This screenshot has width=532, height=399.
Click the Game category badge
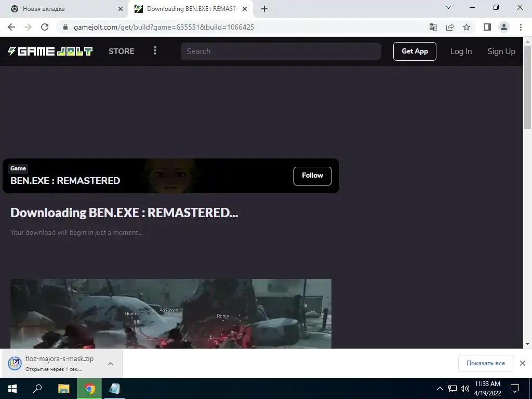pos(18,168)
